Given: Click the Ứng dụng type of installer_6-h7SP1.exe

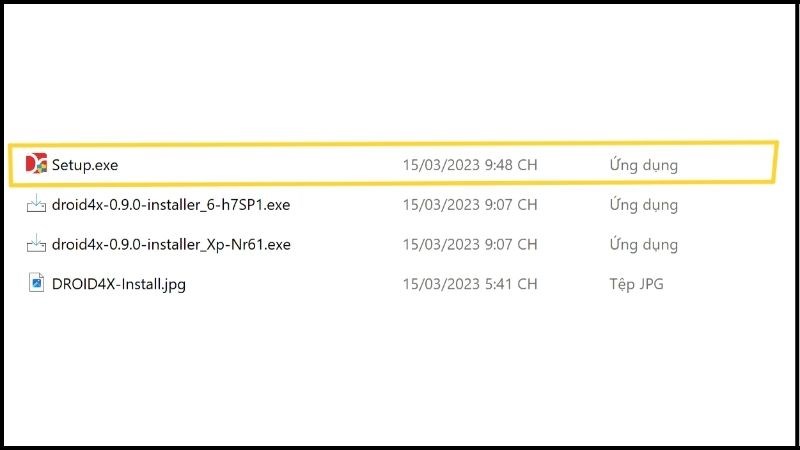Looking at the screenshot, I should [643, 205].
